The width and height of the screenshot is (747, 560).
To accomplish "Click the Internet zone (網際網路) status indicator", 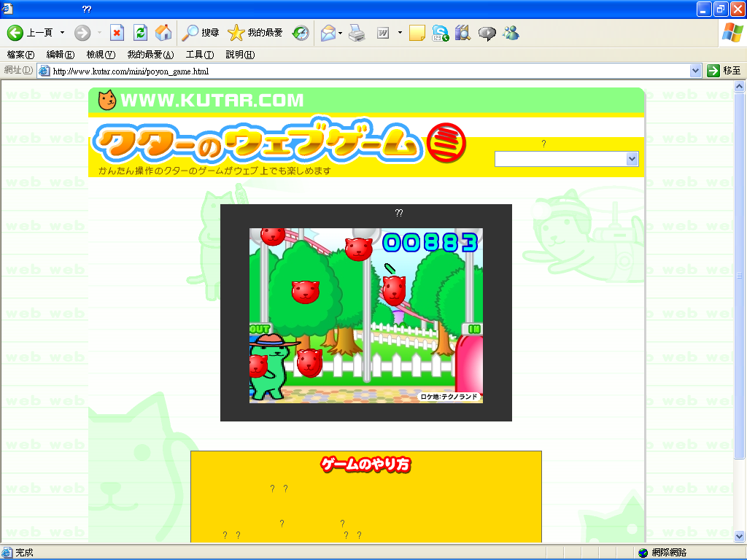I will [662, 553].
